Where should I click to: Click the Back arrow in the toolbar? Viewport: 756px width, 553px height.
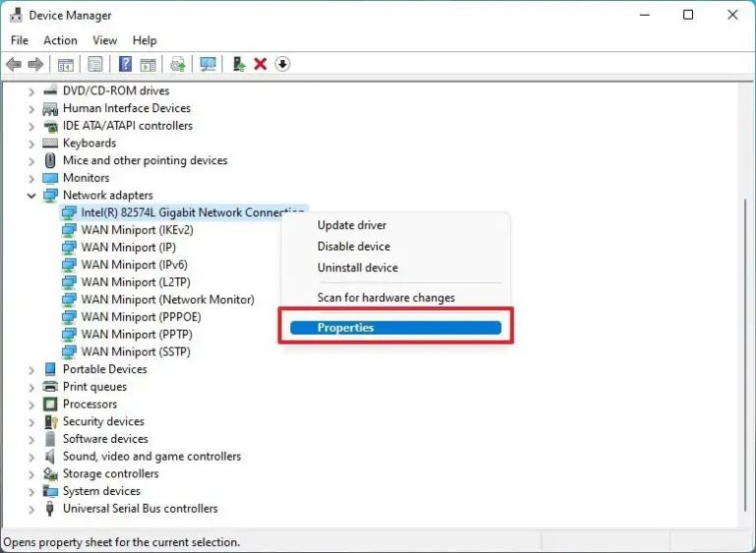[x=14, y=64]
